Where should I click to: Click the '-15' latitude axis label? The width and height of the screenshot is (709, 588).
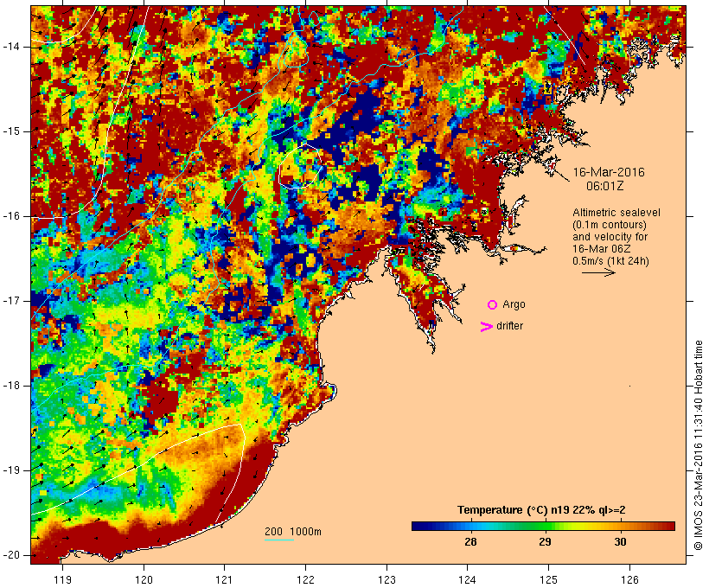pyautogui.click(x=11, y=131)
